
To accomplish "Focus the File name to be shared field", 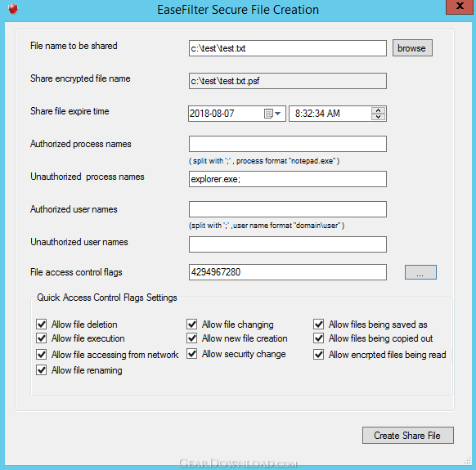I will pyautogui.click(x=288, y=48).
